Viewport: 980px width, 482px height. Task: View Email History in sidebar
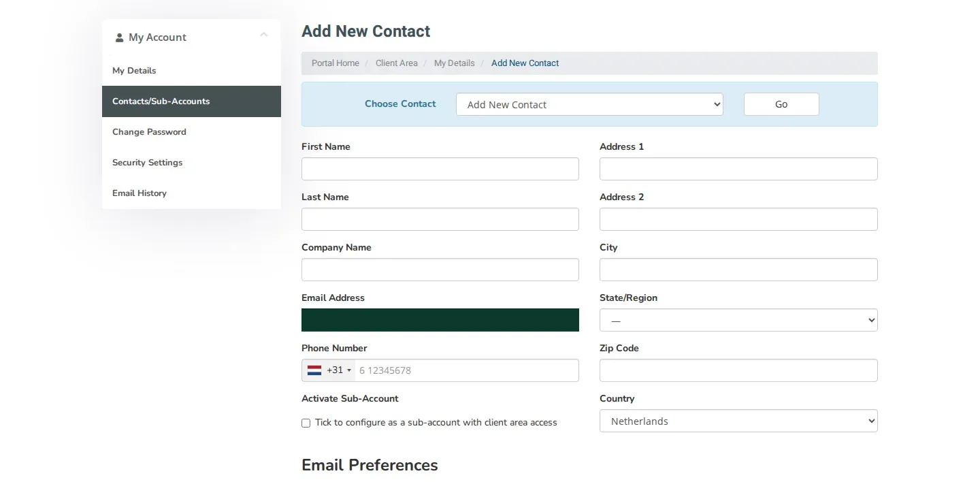click(x=191, y=193)
